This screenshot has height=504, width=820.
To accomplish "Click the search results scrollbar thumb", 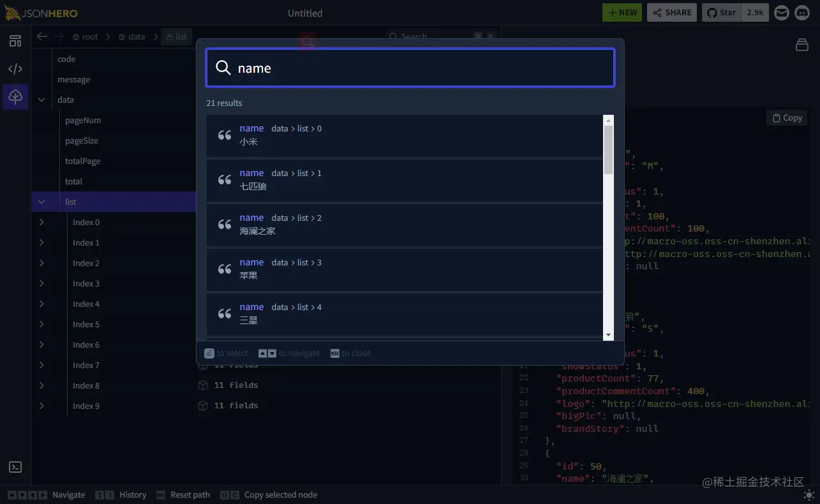I will pyautogui.click(x=608, y=149).
